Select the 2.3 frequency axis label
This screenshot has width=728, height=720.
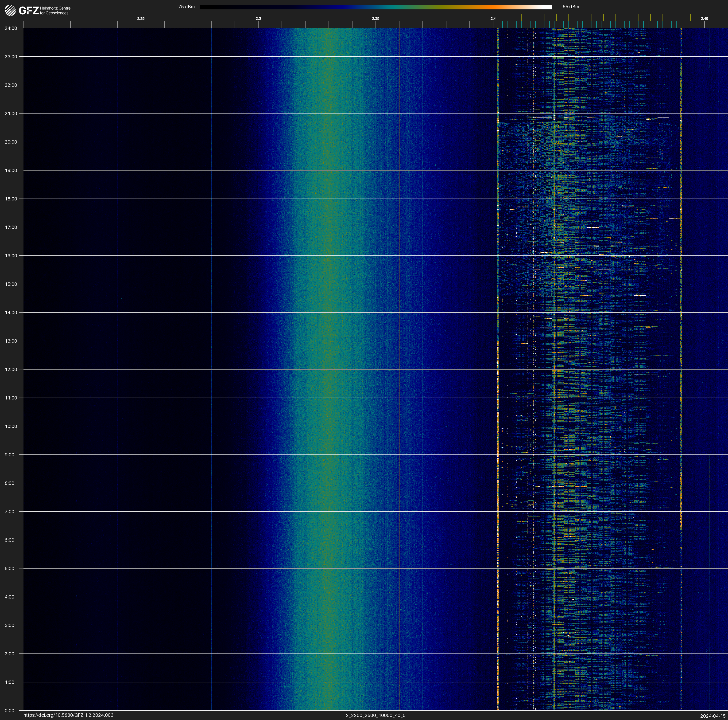coord(258,19)
